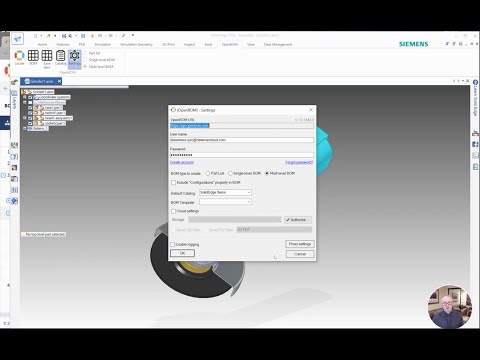This screenshot has width=480, height=360.
Task: Click the Save icon in quick access toolbar
Action: click(x=64, y=36)
